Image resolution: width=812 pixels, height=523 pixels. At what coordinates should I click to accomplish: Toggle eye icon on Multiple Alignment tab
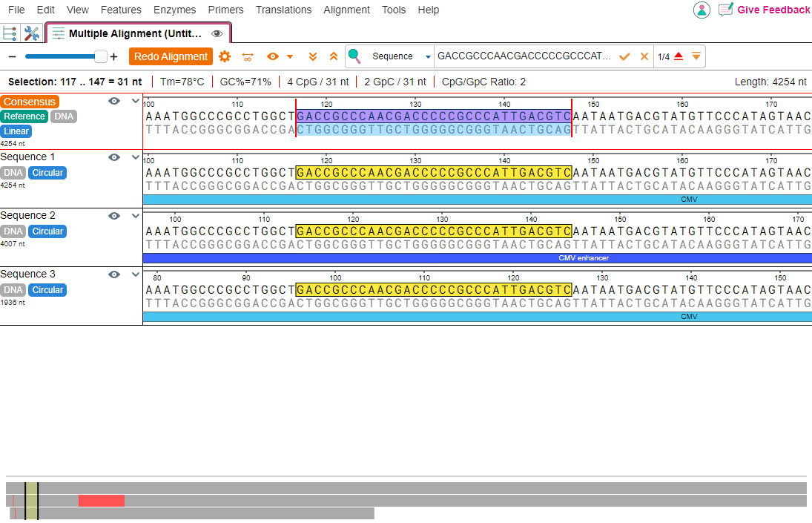(x=217, y=33)
